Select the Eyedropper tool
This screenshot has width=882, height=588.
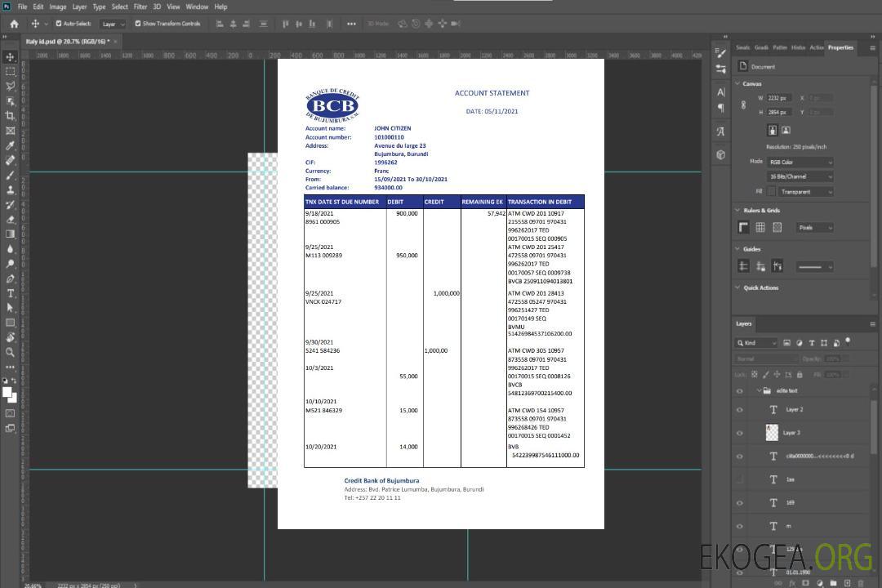10,145
